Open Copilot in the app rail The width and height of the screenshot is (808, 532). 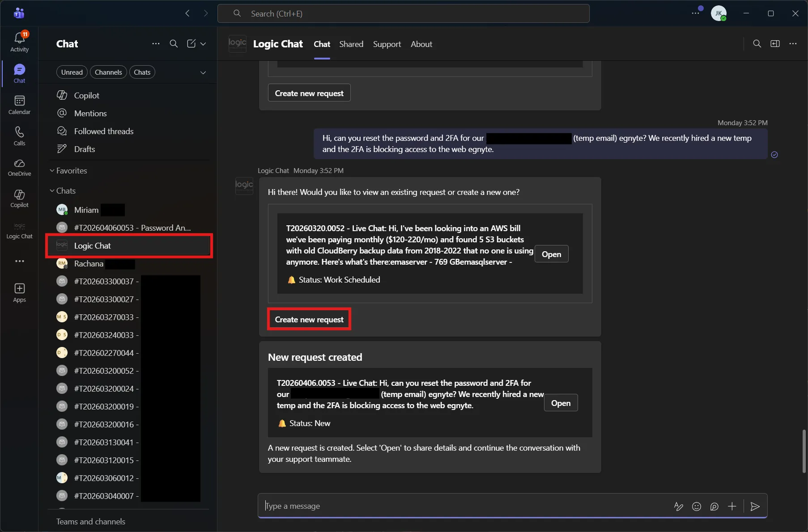coord(19,198)
